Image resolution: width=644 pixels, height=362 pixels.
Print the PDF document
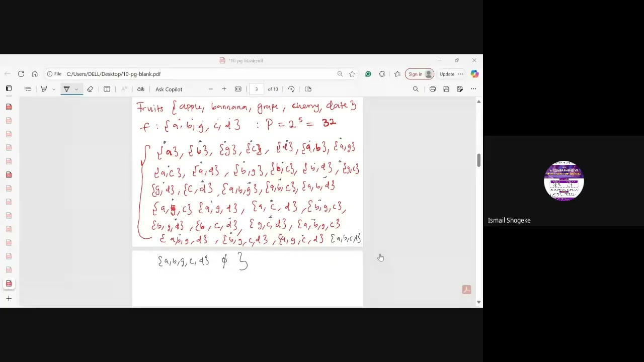433,89
